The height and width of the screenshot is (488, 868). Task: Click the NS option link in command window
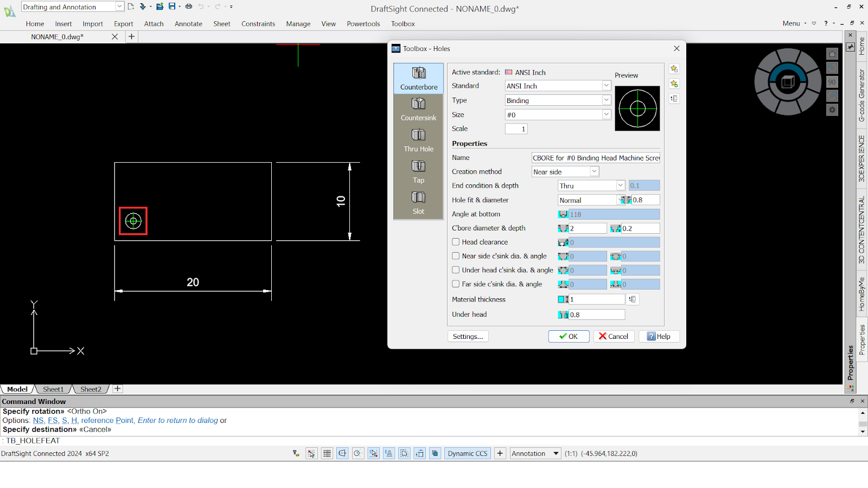pos(38,420)
